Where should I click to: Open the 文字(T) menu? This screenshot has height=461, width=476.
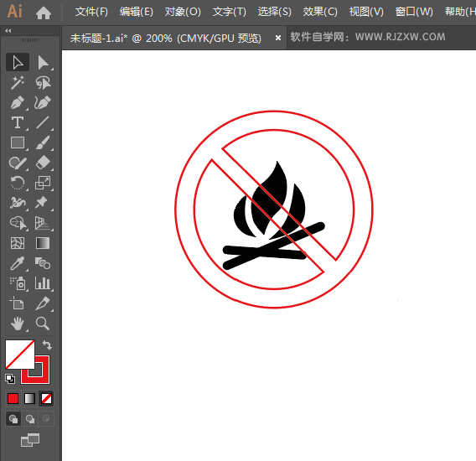(x=229, y=12)
